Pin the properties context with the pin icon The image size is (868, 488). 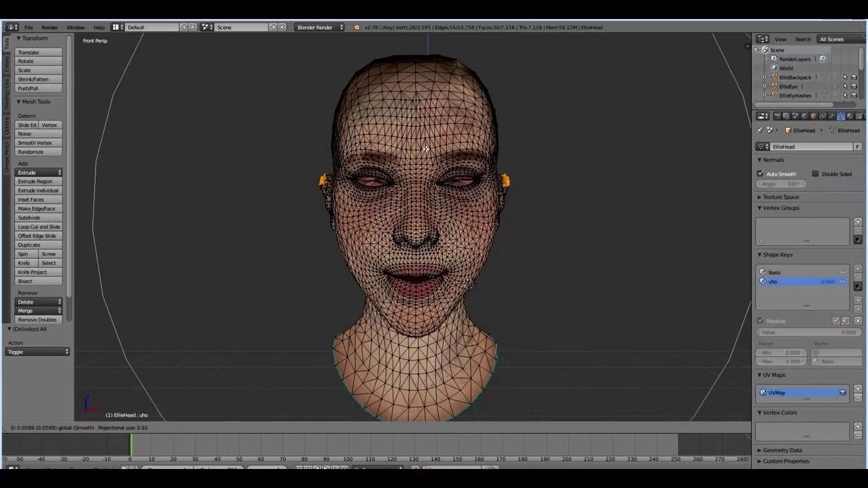pyautogui.click(x=759, y=130)
